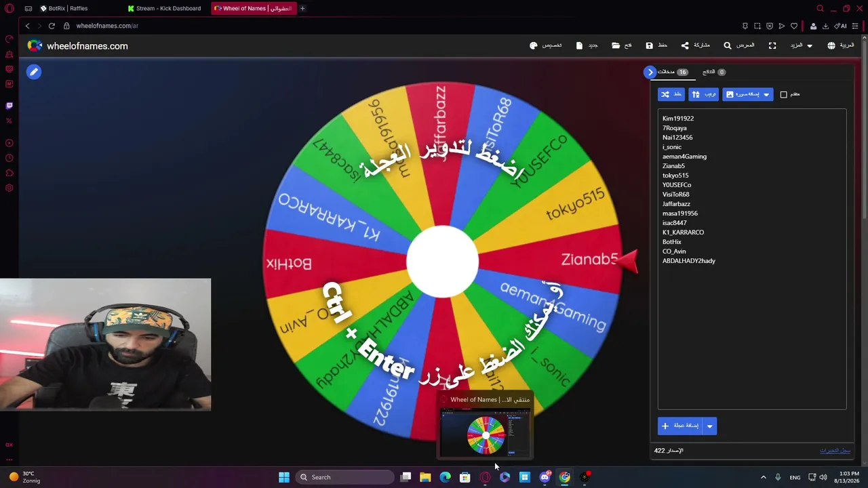Click the taskbar Search box

pos(346,477)
